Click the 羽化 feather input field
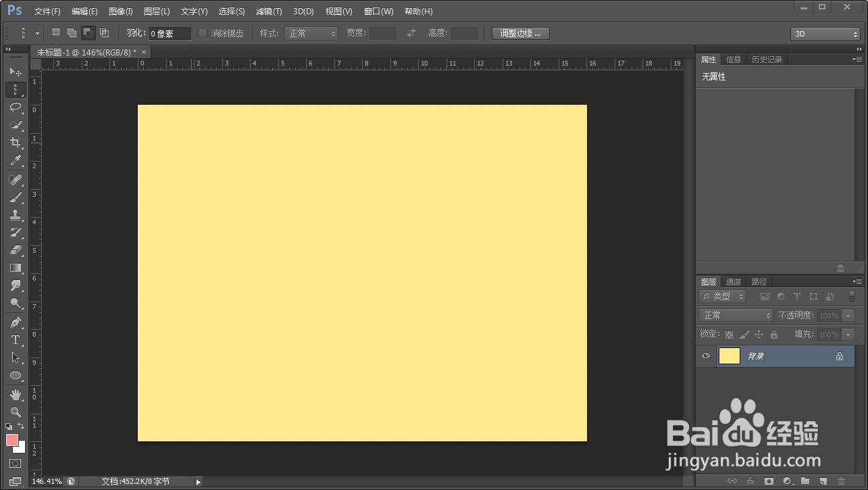Viewport: 868px width, 490px height. point(170,33)
